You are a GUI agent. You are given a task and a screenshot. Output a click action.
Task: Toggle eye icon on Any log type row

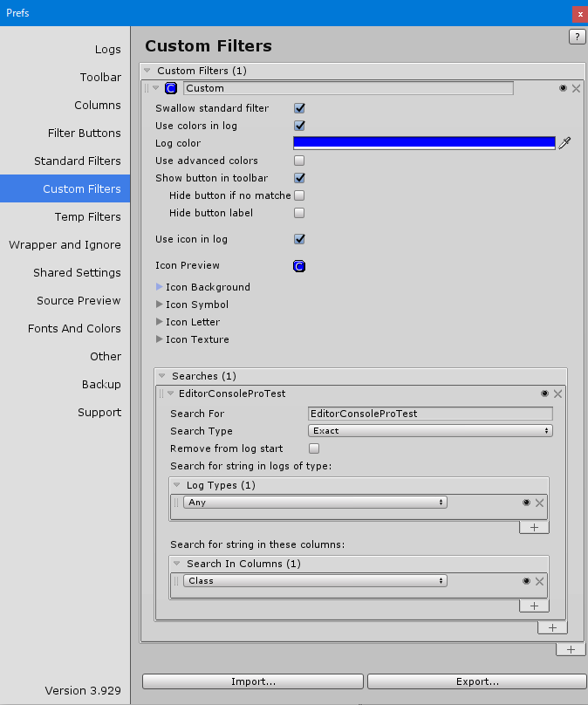pos(526,503)
